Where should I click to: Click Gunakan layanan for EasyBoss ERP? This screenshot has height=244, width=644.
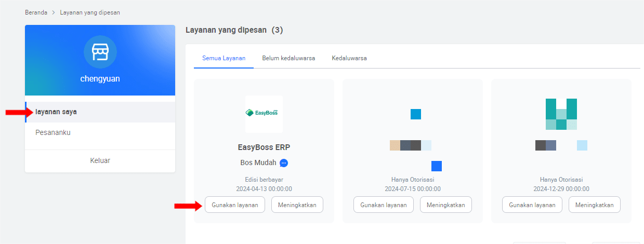pyautogui.click(x=235, y=205)
